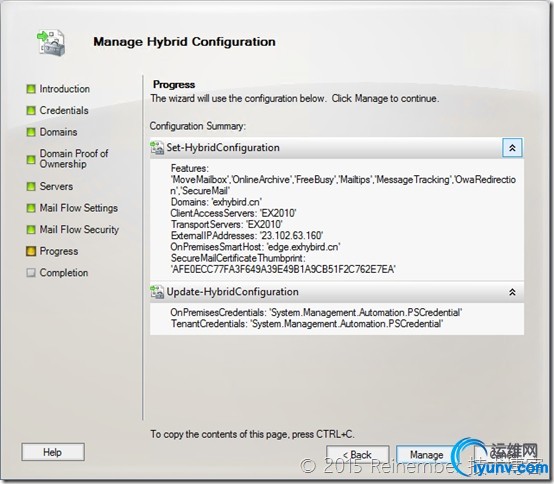Click the green Introduction step indicator
The width and height of the screenshot is (554, 484).
click(x=31, y=89)
